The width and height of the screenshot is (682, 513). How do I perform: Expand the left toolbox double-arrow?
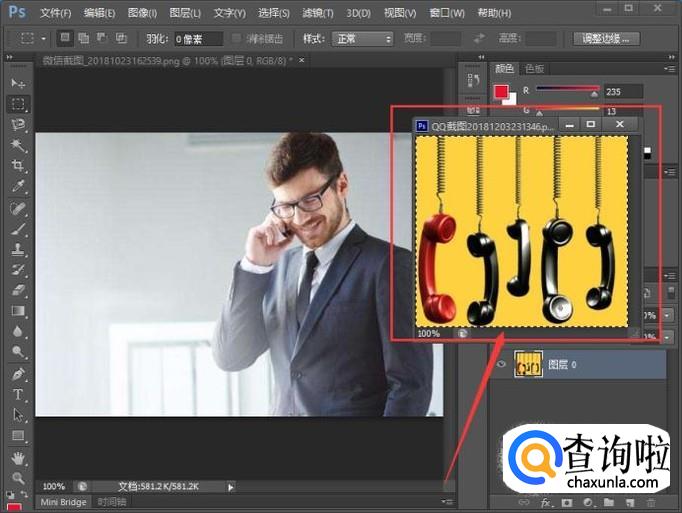[9, 57]
